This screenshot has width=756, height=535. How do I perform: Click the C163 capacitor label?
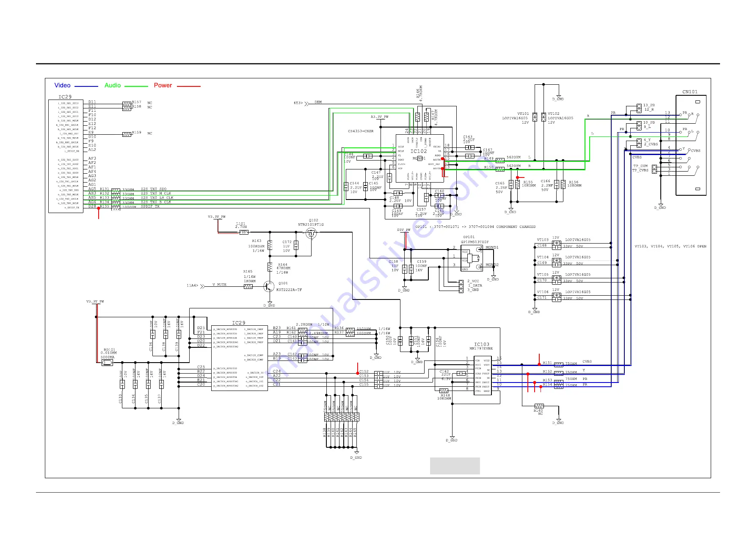468,137
